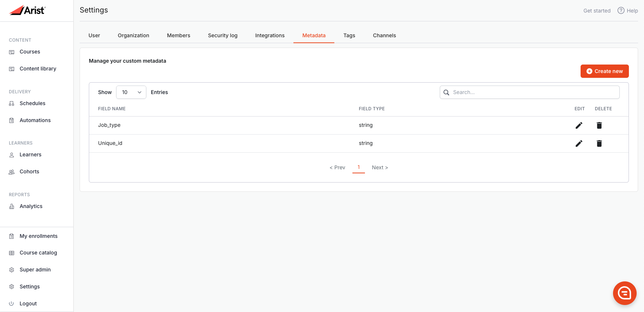Delete the Job_type metadata field

tap(599, 125)
